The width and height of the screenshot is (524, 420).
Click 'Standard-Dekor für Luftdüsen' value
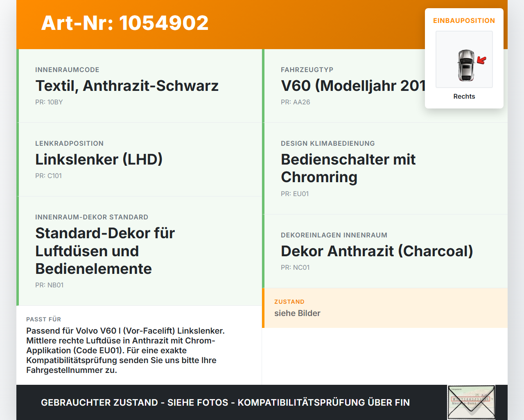[x=105, y=251]
